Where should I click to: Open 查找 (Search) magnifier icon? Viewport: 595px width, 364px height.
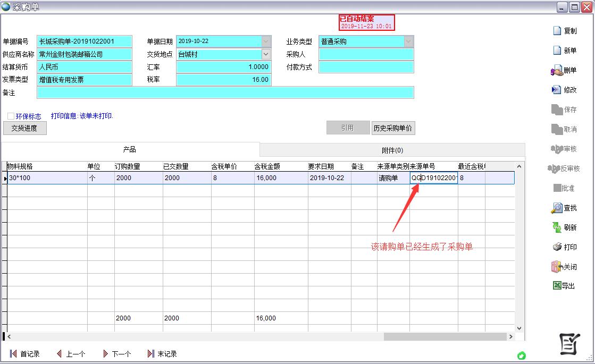pyautogui.click(x=557, y=208)
